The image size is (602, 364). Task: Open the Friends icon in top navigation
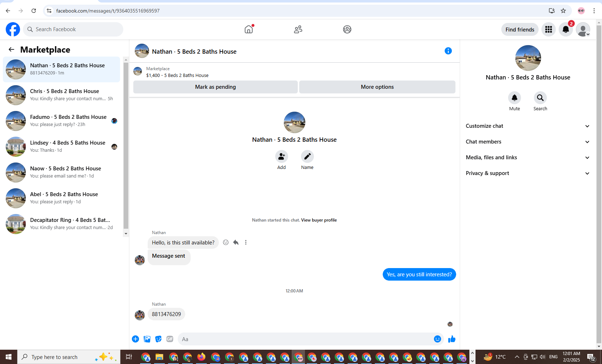point(298,29)
